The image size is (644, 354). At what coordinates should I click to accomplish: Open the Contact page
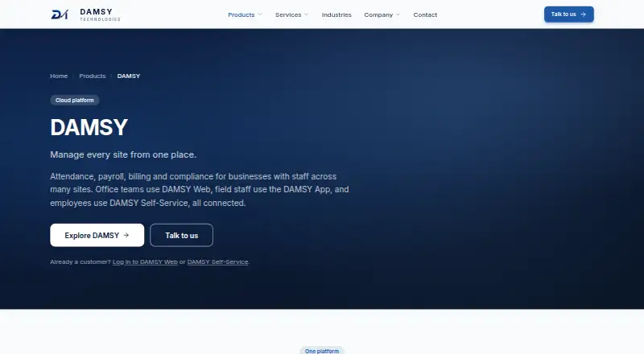point(425,14)
